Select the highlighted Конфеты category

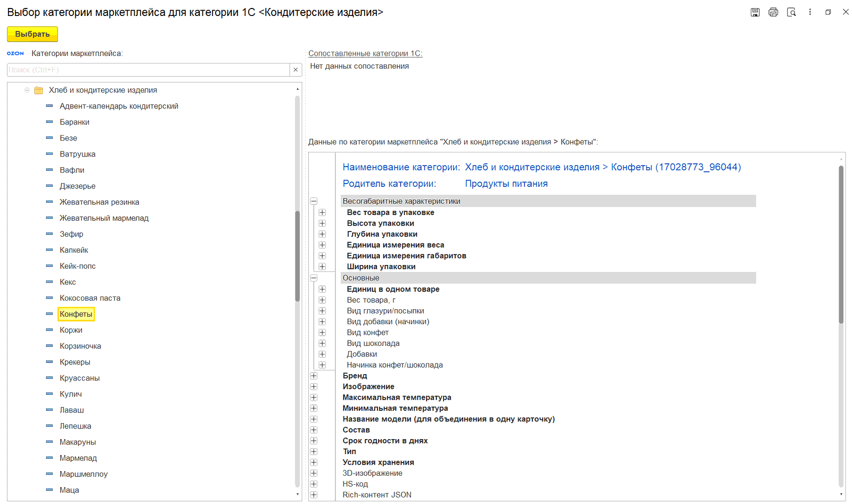tap(76, 314)
